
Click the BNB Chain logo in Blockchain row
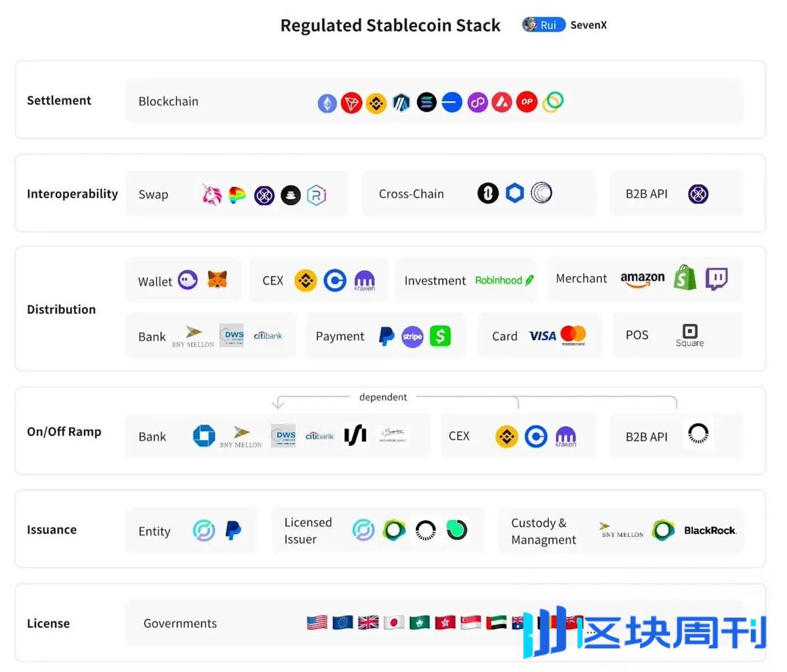click(376, 103)
